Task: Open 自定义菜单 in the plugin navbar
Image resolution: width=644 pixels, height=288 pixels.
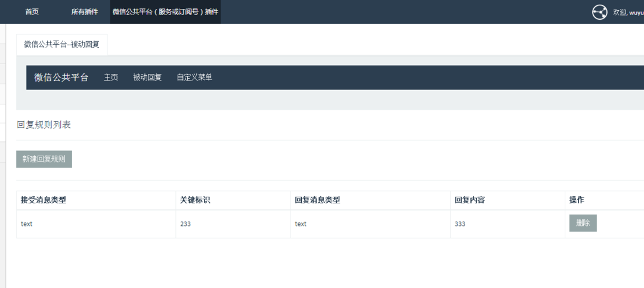Action: click(194, 78)
